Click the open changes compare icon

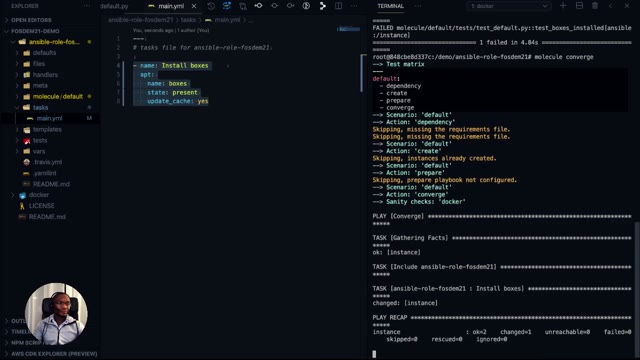(x=243, y=6)
